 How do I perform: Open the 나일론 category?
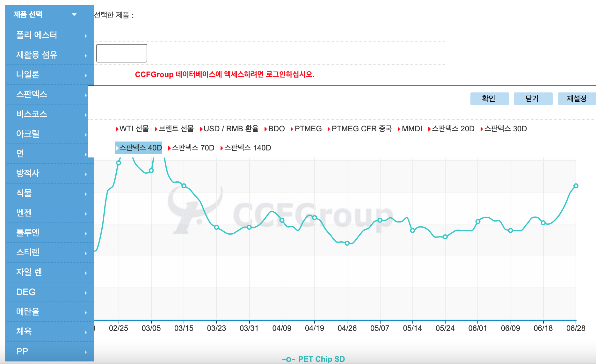tap(50, 75)
